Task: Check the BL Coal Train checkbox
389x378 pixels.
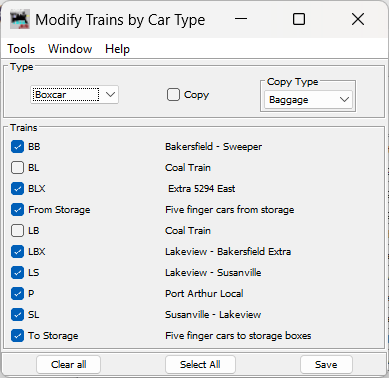Action: click(17, 168)
